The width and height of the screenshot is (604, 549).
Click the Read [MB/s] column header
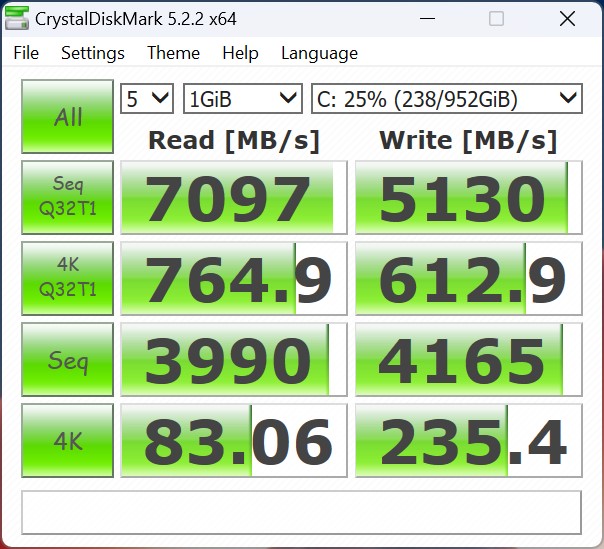(x=234, y=140)
